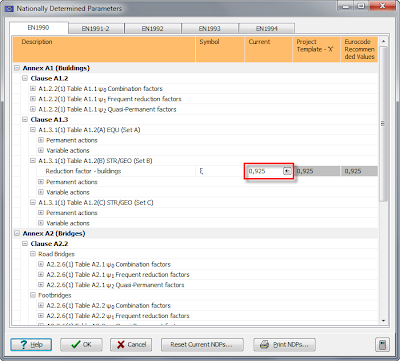Image resolution: width=400 pixels, height=361 pixels.
Task: Click the vertical scrollbar thumb
Action: click(383, 124)
